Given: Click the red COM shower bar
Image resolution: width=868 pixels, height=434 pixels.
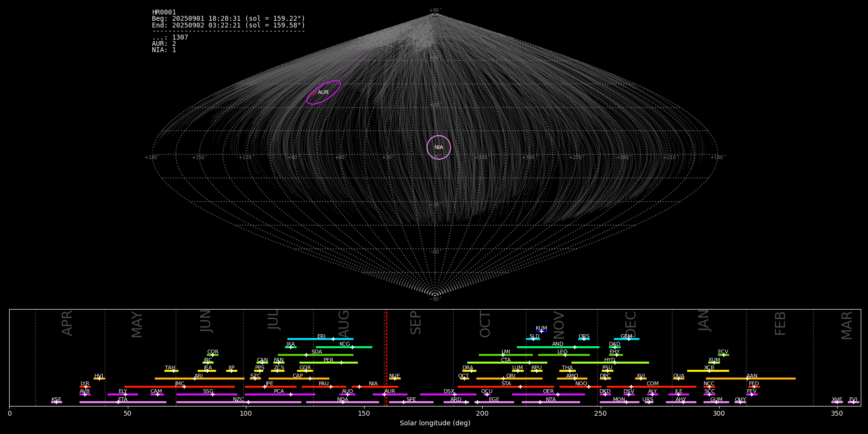Looking at the screenshot, I should 652,387.
